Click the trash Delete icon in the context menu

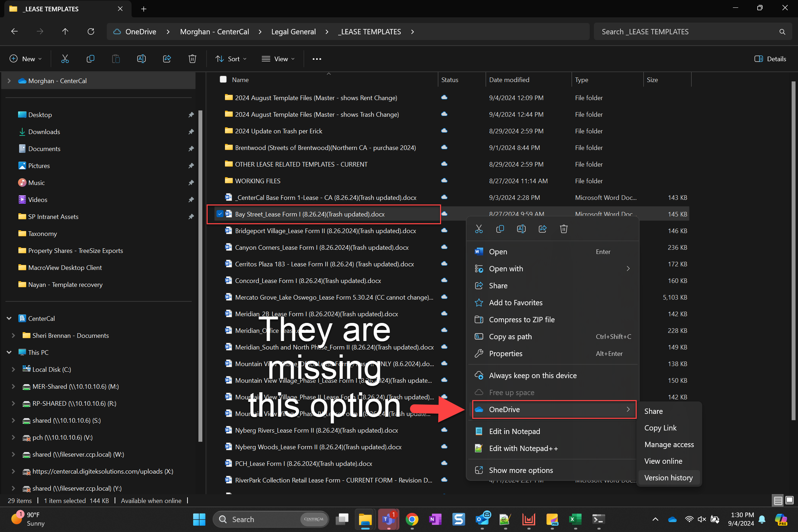[563, 229]
